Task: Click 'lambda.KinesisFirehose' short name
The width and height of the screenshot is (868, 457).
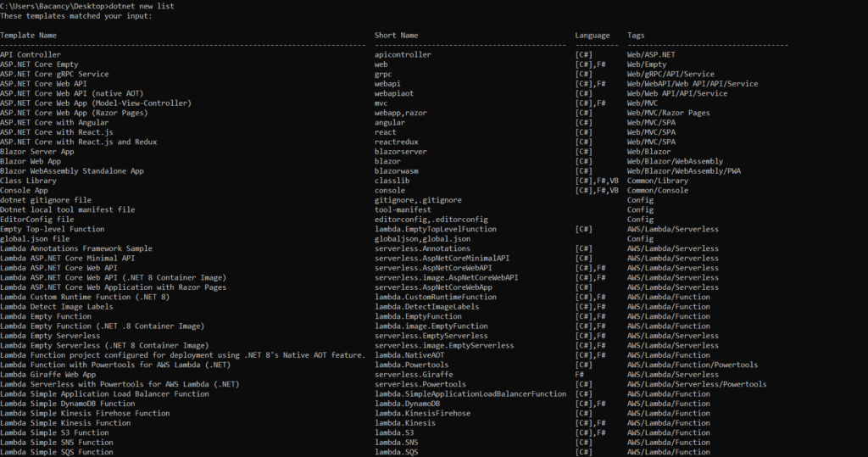Action: (422, 413)
